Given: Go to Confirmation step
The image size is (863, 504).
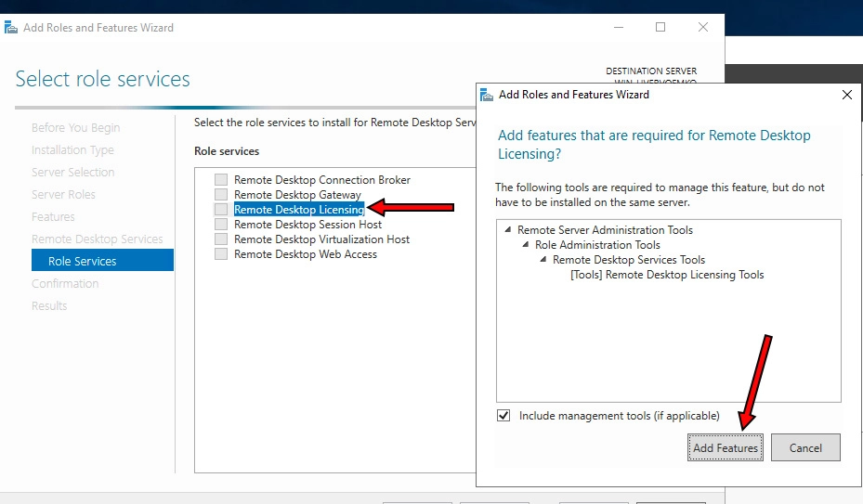Looking at the screenshot, I should (65, 284).
